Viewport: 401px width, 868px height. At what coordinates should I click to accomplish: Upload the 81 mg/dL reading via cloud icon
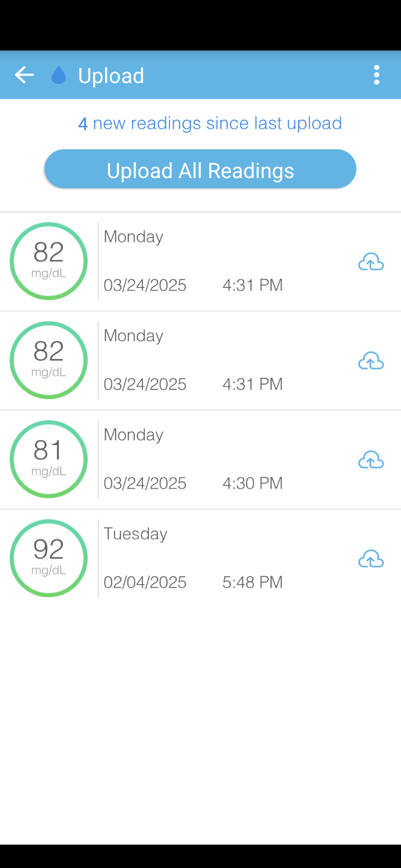(x=371, y=460)
